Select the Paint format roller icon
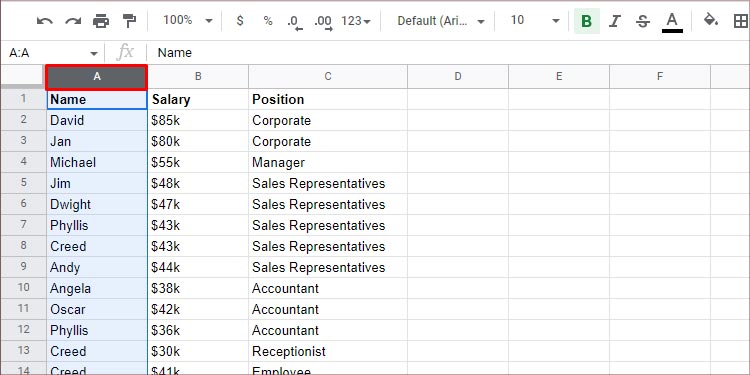Screen dimensions: 750x375 [129, 21]
